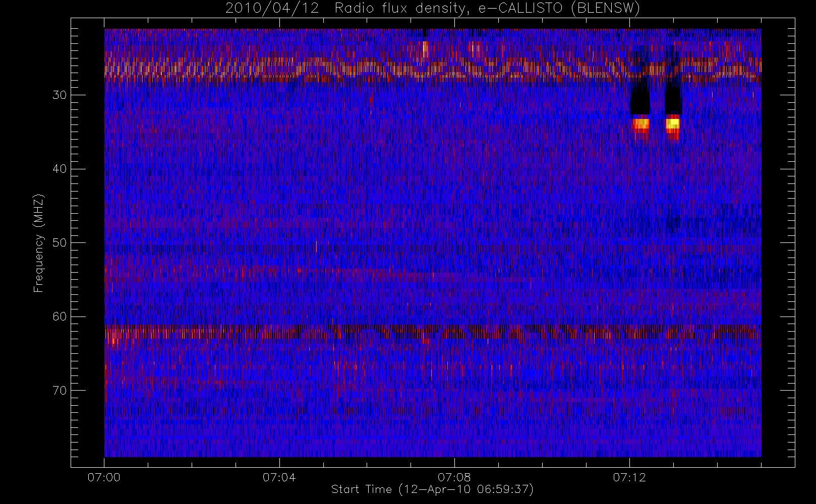Click the 70 frequency tick label

coord(60,391)
